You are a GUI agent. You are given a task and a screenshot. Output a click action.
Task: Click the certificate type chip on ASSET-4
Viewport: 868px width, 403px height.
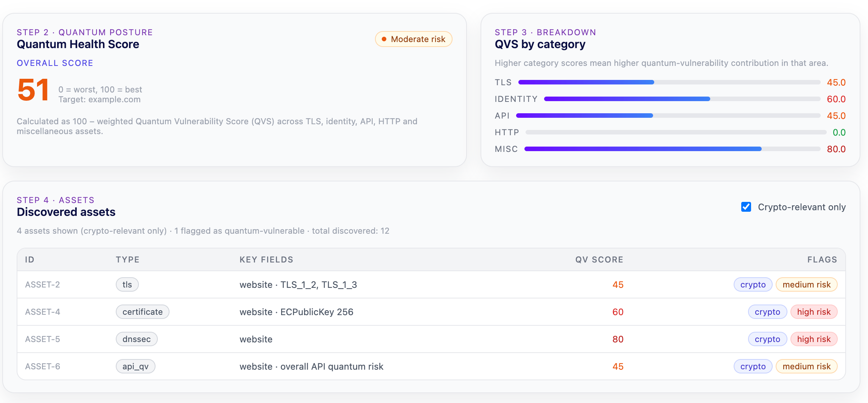pyautogui.click(x=142, y=311)
